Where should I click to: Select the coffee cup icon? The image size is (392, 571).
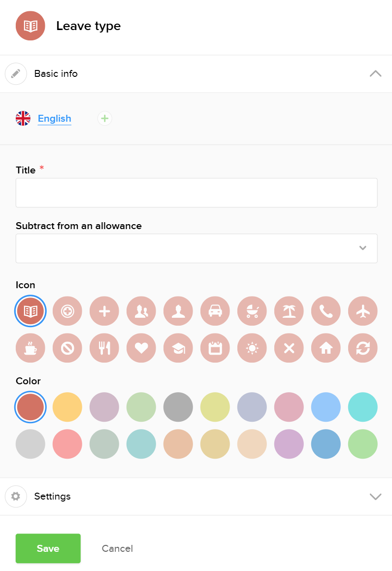click(x=31, y=348)
